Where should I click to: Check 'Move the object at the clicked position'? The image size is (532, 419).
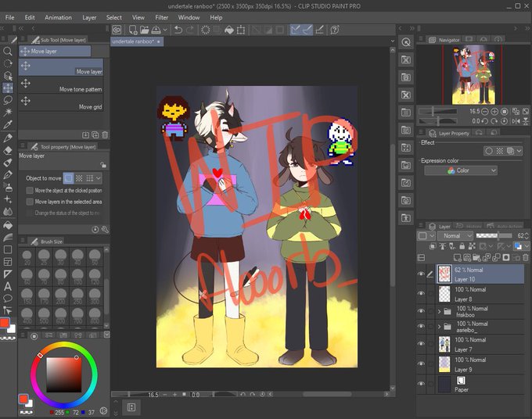30,191
